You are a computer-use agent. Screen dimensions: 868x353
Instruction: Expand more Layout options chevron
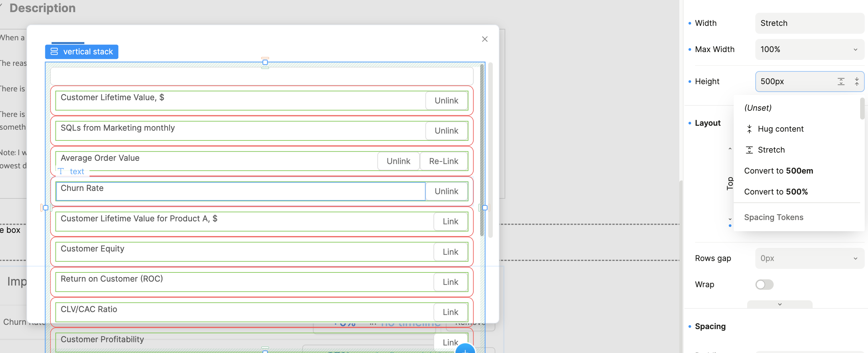coord(779,305)
